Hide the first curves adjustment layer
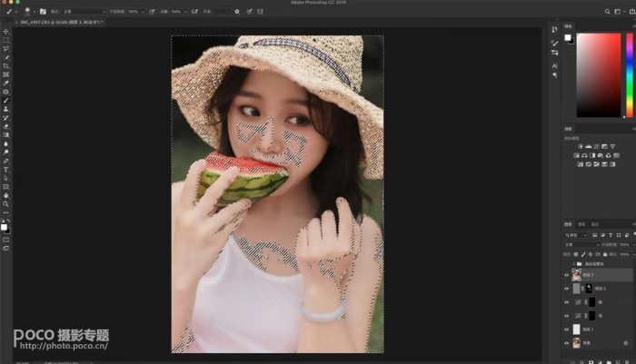 point(567,302)
